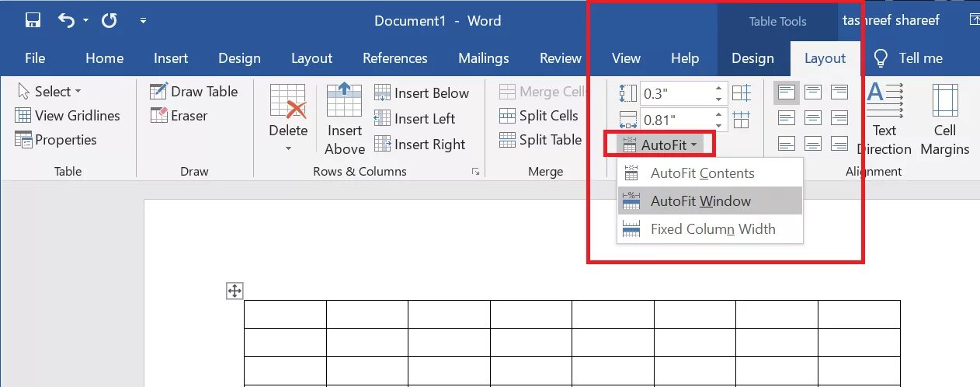Expand the Delete dropdown arrow

288,148
